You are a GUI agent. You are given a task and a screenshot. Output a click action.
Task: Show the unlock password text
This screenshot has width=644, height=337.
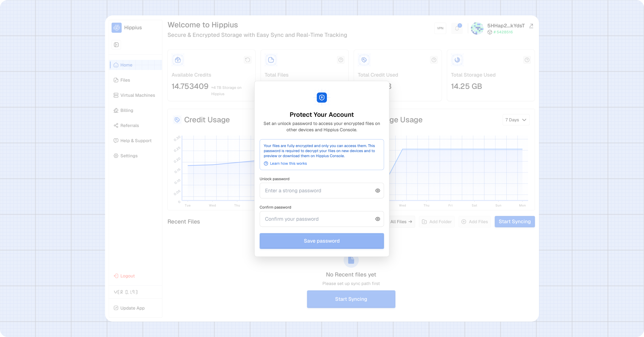377,190
